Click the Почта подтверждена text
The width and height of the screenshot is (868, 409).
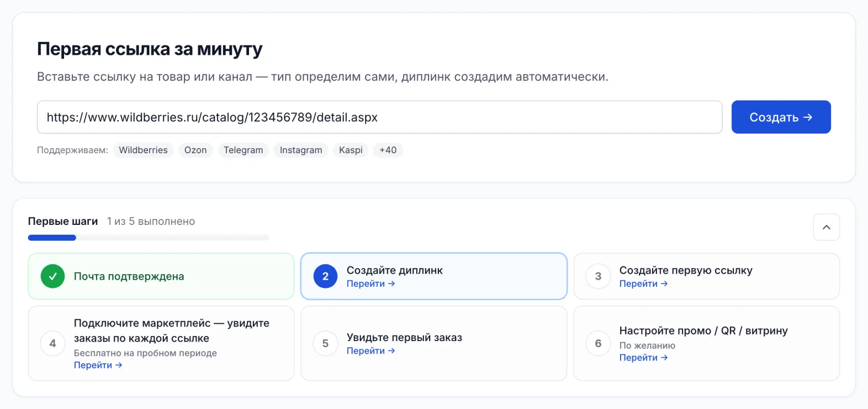[129, 276]
